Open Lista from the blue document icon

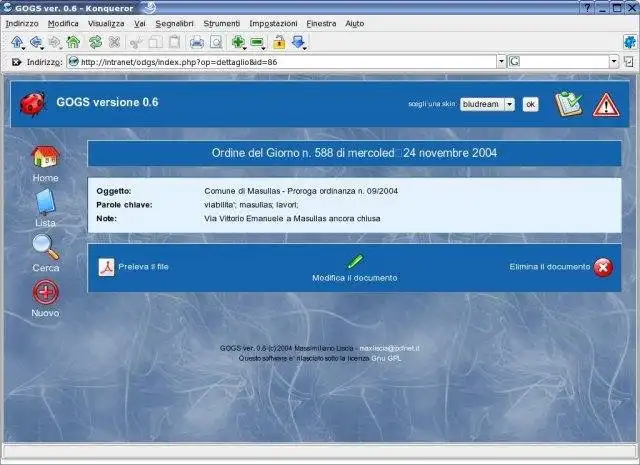tap(45, 201)
